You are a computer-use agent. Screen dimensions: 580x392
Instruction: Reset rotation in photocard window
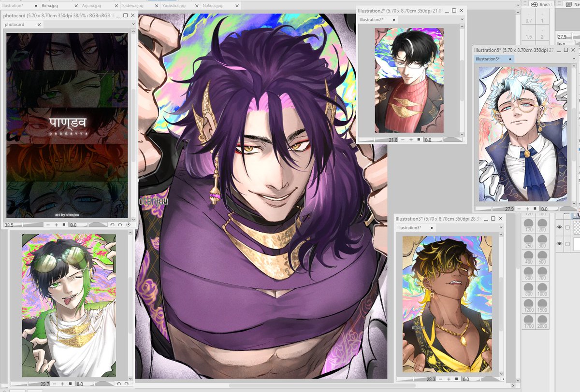pyautogui.click(x=128, y=225)
